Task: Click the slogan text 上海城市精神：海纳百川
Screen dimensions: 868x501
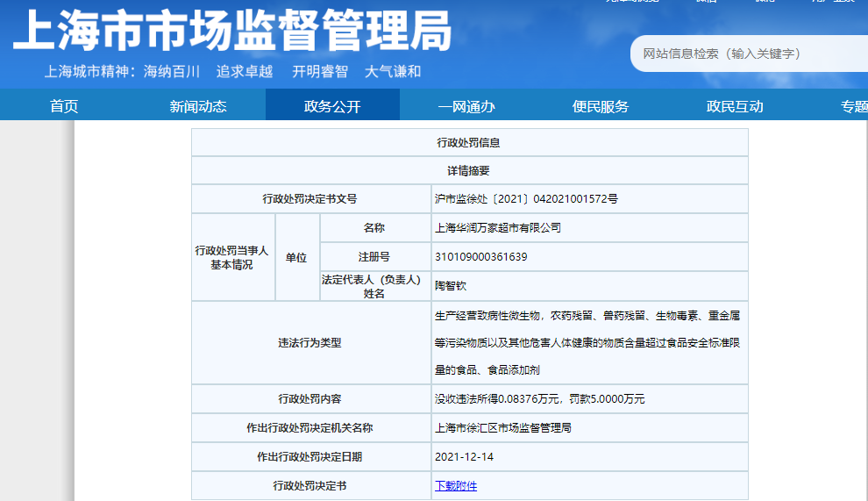Action: click(x=122, y=71)
